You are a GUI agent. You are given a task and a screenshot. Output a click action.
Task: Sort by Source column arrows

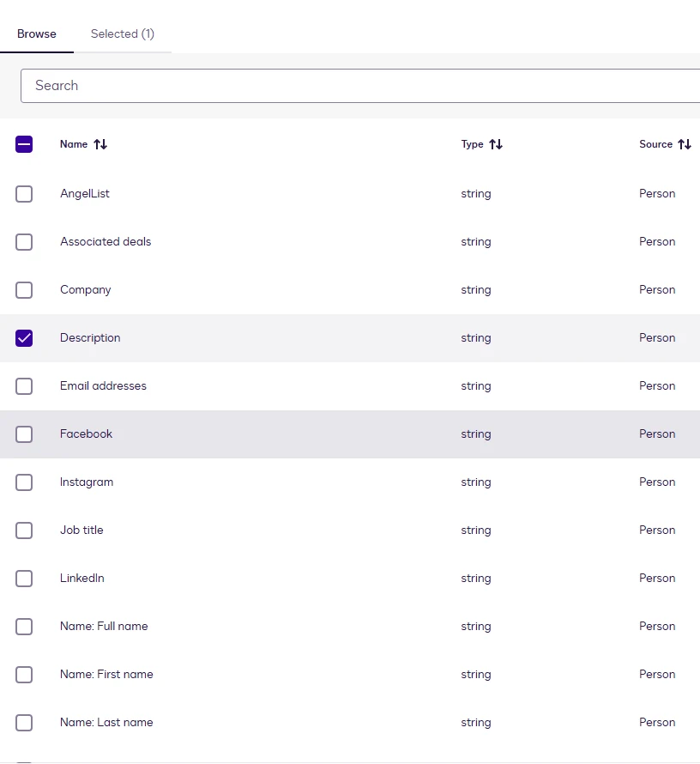click(685, 144)
